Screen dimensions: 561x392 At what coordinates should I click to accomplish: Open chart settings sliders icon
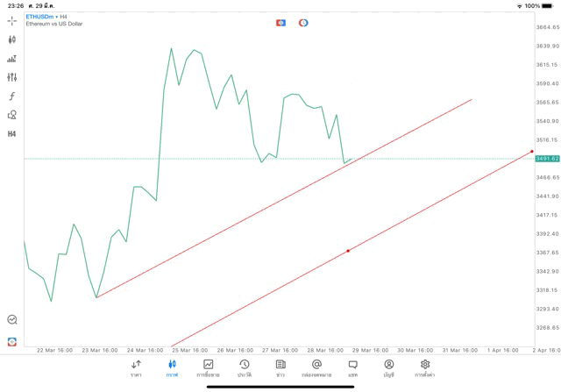point(12,77)
